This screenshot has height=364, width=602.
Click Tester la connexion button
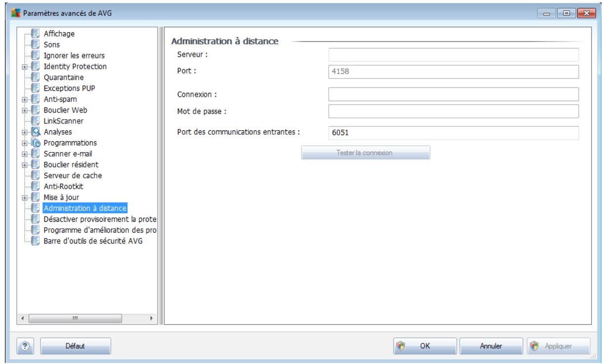(x=366, y=153)
